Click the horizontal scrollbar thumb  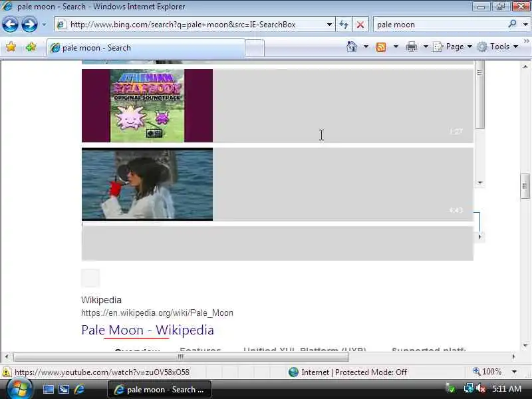tap(181, 356)
